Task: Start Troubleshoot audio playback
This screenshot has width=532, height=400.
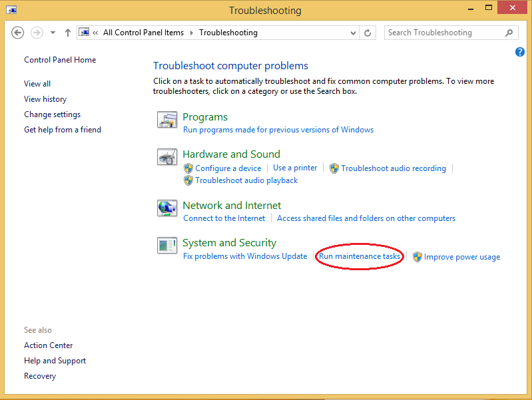Action: tap(246, 180)
